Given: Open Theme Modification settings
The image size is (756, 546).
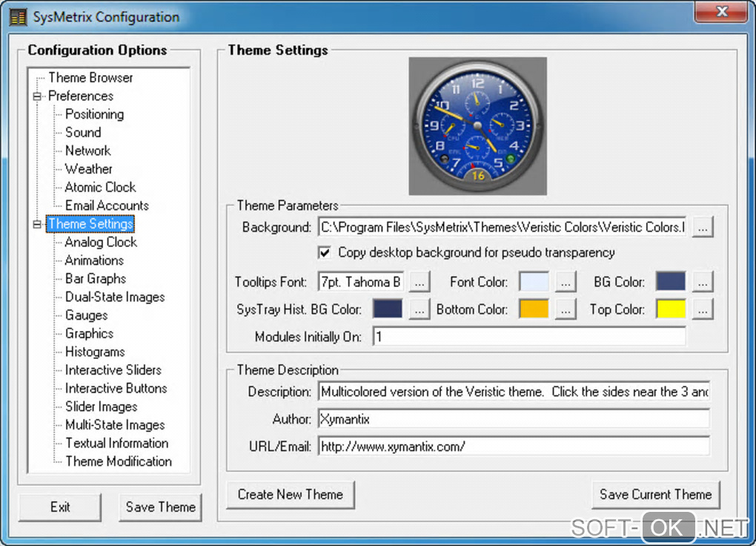Looking at the screenshot, I should (119, 461).
